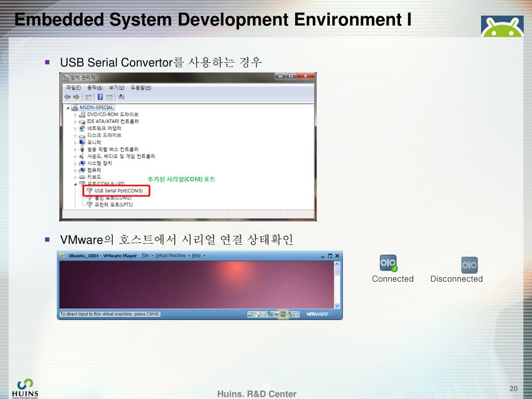Open the Virtual Machine menu in VMware Player

tap(170, 256)
